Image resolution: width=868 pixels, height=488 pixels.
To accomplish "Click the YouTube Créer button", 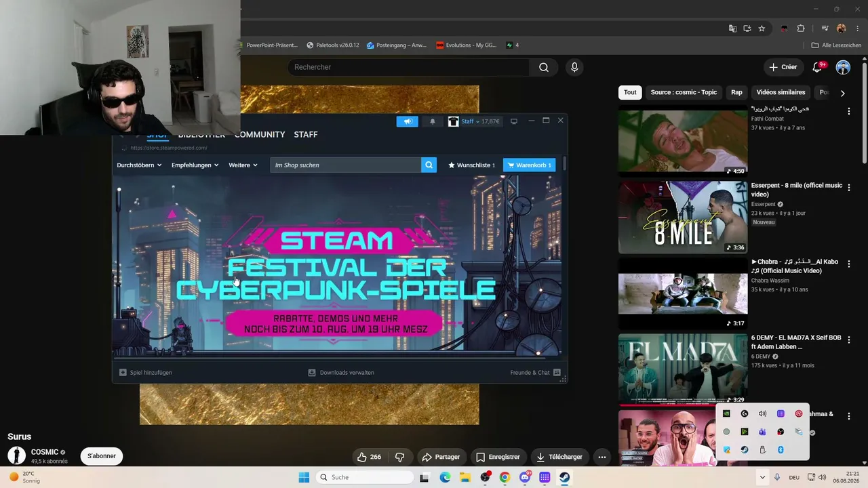I will [x=783, y=67].
